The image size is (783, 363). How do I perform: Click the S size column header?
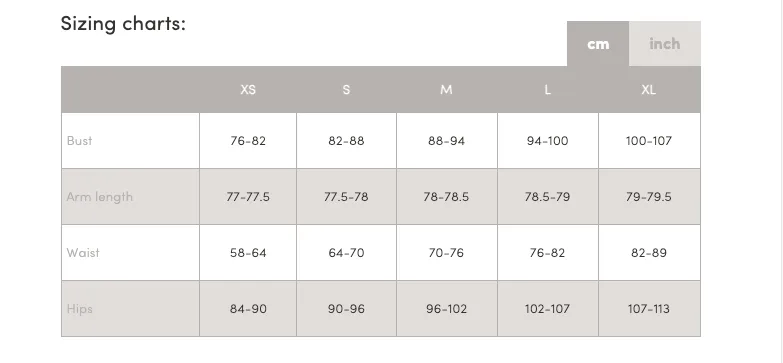pos(346,89)
